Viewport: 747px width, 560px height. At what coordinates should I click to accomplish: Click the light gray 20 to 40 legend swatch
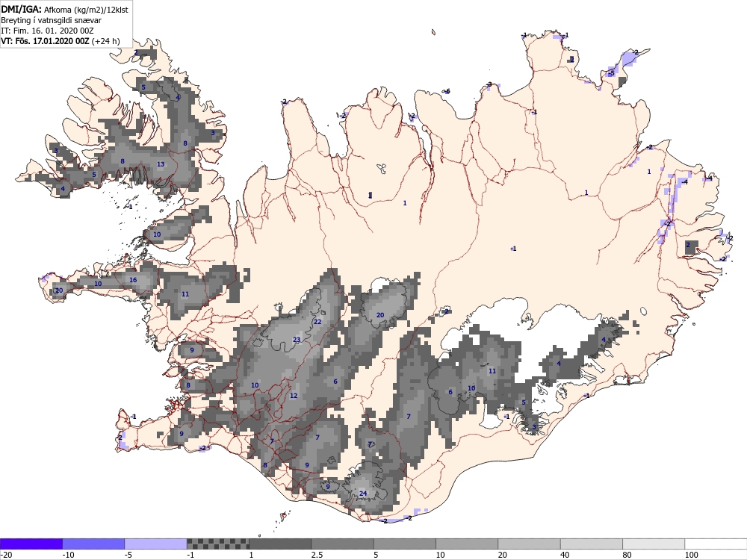(x=530, y=544)
